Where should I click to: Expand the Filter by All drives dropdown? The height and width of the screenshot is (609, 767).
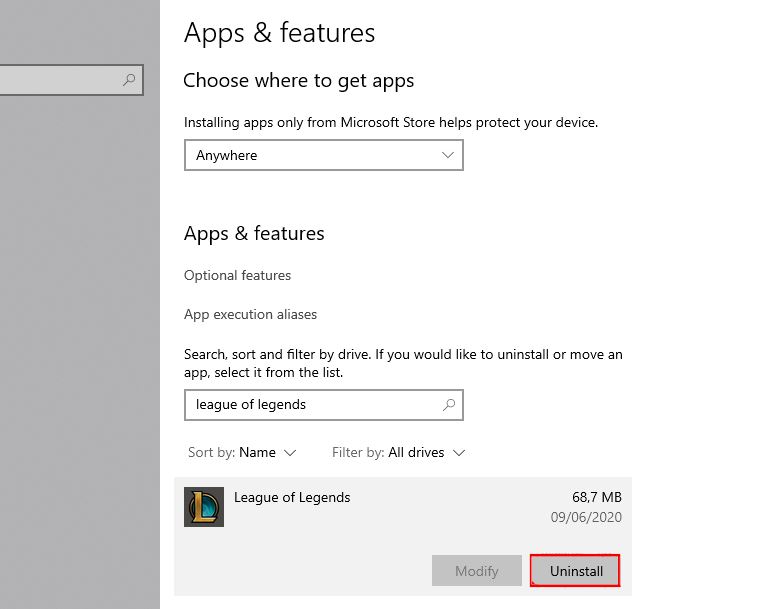coord(399,453)
